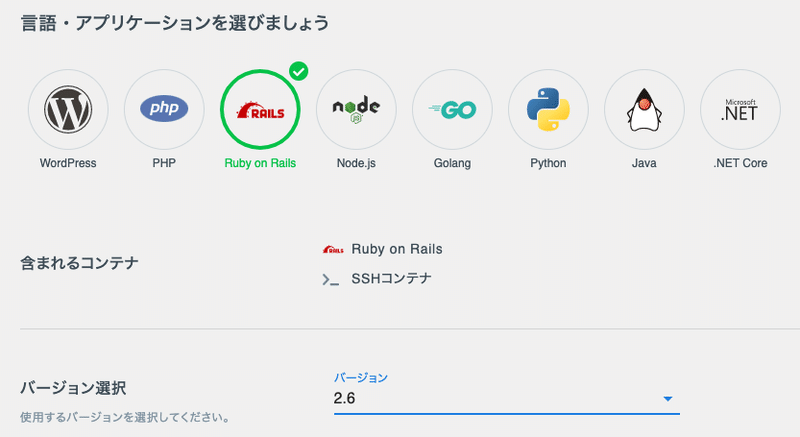Choose the Java Duke mascot icon
This screenshot has width=800, height=437.
644,110
